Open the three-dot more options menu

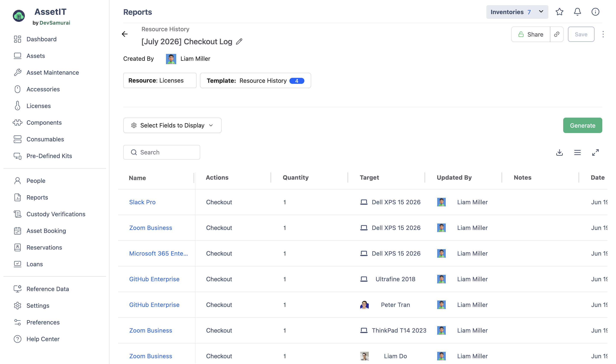(x=603, y=34)
